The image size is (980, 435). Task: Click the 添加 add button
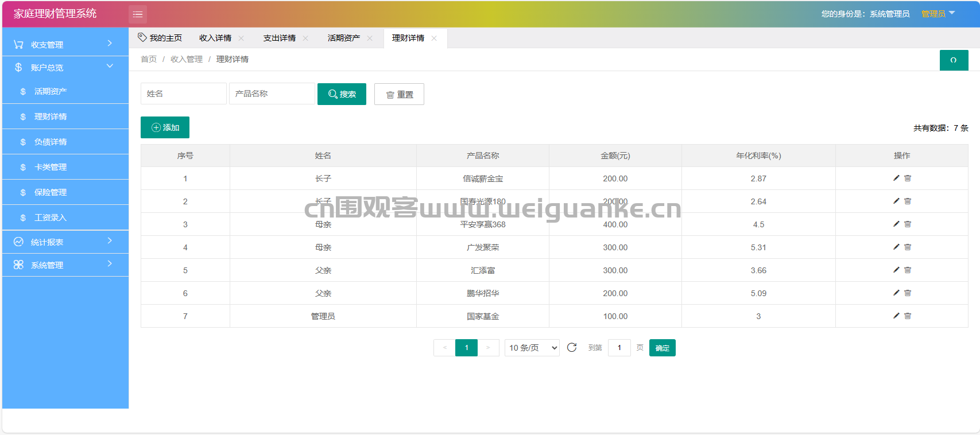click(x=165, y=127)
